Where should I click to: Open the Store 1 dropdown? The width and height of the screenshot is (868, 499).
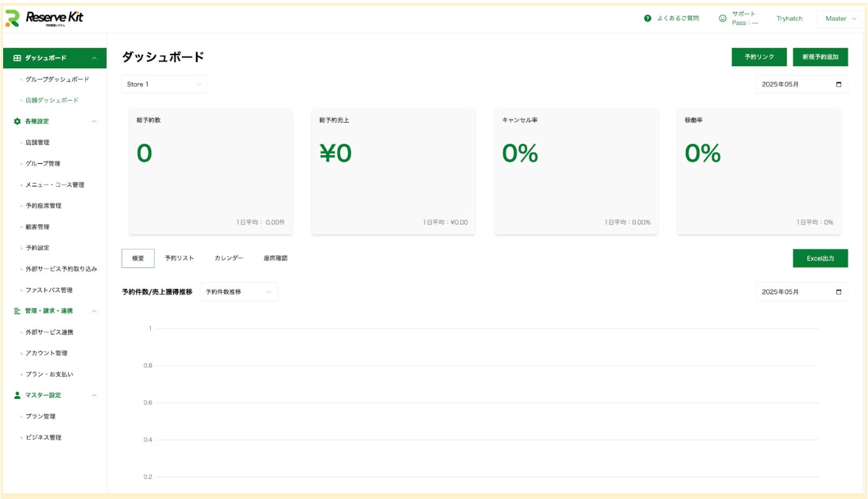coord(164,84)
